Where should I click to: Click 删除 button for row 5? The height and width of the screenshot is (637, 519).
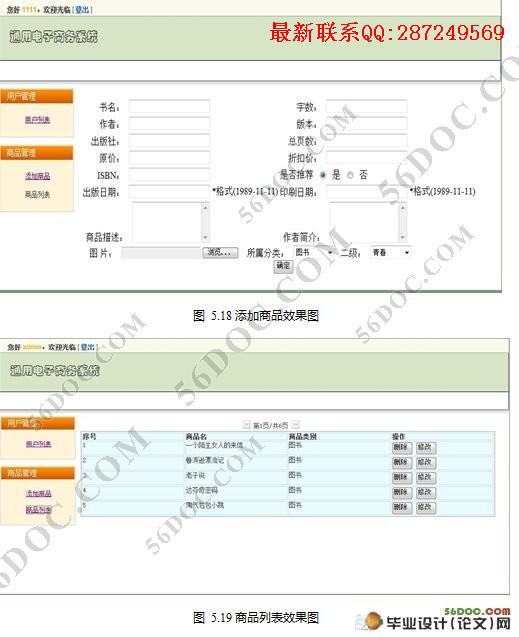click(402, 507)
